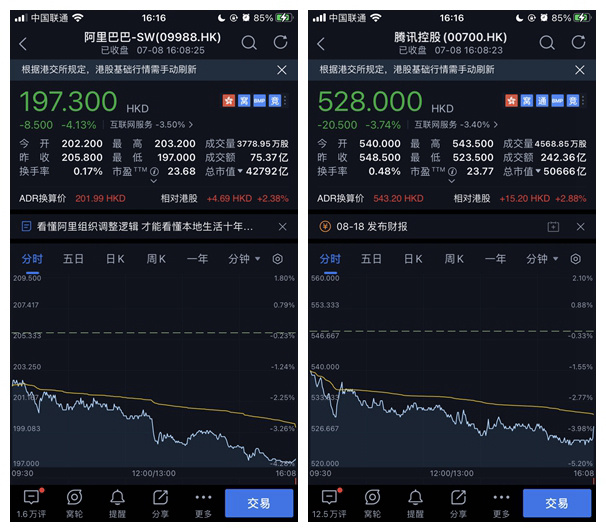Dismiss the 港交所 refresh notice on Alibaba screen
This screenshot has height=532, width=606.
[282, 70]
